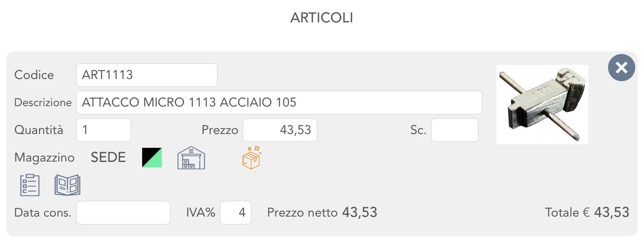Select the Quantità input field
Image resolution: width=644 pixels, height=250 pixels.
104,130
